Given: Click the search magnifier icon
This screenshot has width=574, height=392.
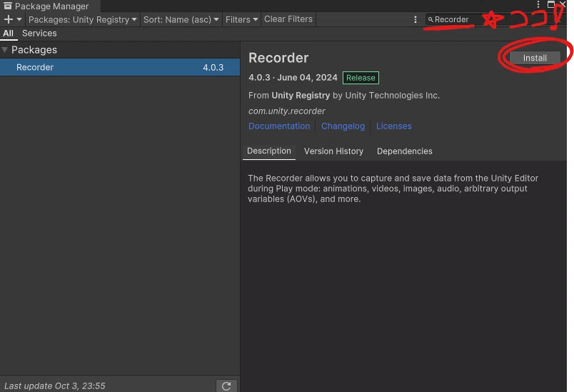Looking at the screenshot, I should (430, 20).
